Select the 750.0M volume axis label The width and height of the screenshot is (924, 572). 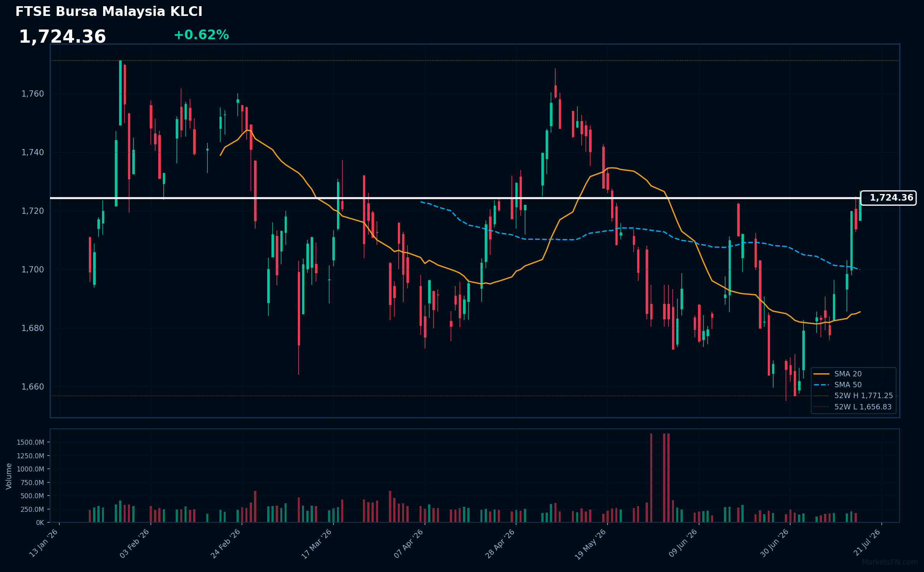(x=32, y=483)
